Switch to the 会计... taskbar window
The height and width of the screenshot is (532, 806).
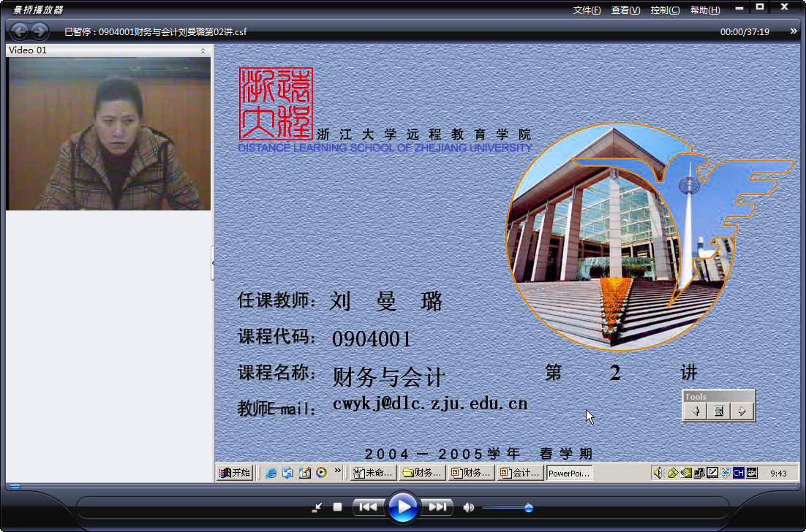click(520, 473)
